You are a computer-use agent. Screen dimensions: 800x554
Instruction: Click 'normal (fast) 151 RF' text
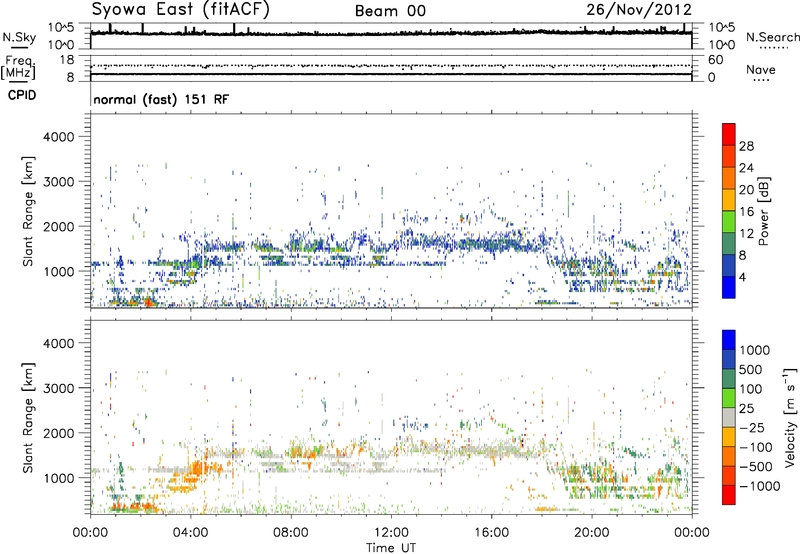click(161, 99)
